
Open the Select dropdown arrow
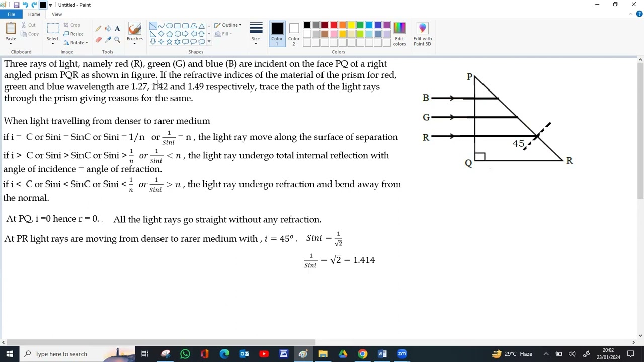click(x=53, y=44)
